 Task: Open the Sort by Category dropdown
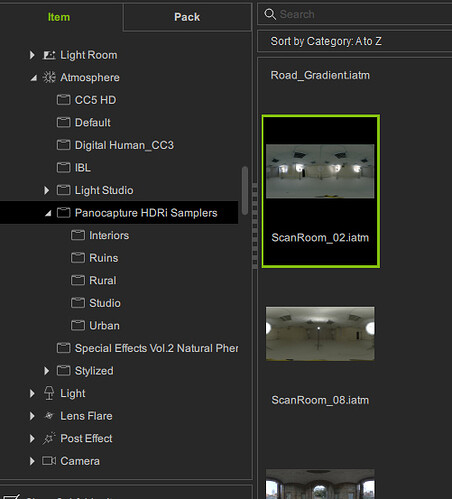[355, 41]
